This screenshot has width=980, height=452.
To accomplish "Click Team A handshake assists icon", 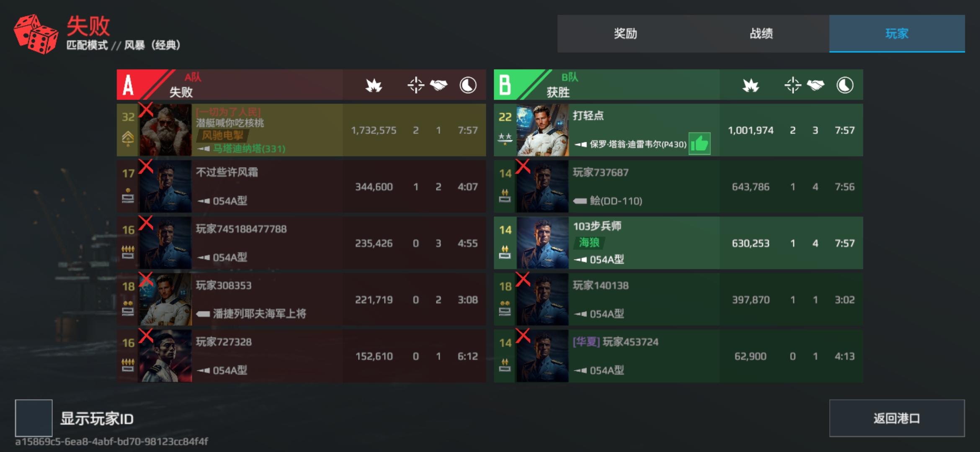I will 438,85.
